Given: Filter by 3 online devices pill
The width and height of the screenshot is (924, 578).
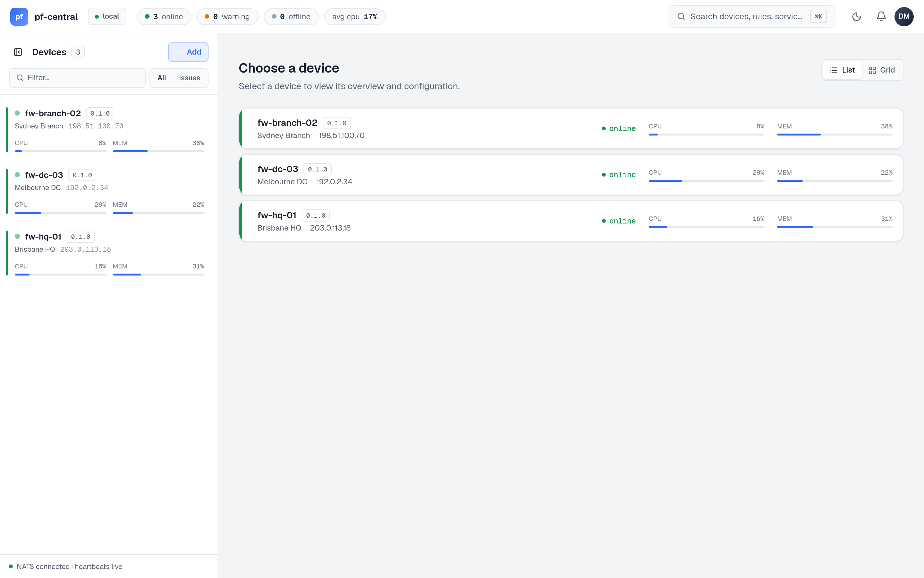Looking at the screenshot, I should tap(164, 16).
